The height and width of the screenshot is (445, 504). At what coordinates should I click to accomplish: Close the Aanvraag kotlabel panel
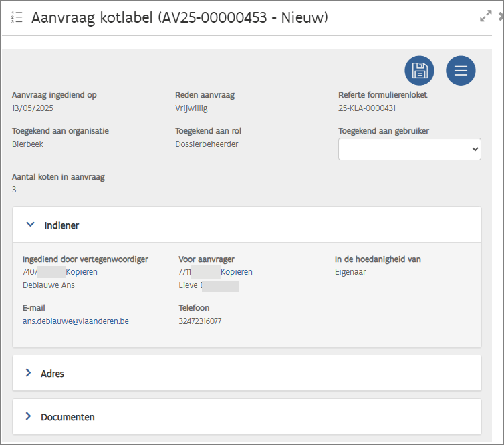click(501, 17)
